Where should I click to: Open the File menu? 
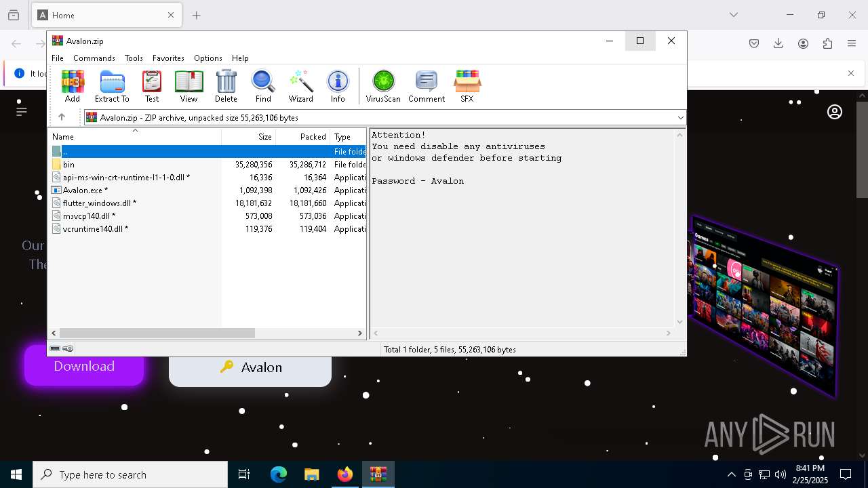coord(58,58)
